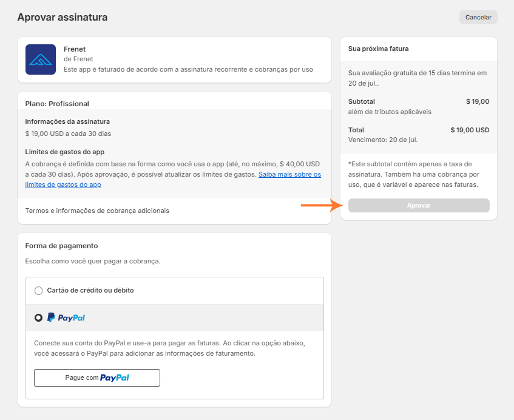The image size is (514, 420).
Task: Click the PayPal logo beside the radio
Action: tap(66, 317)
